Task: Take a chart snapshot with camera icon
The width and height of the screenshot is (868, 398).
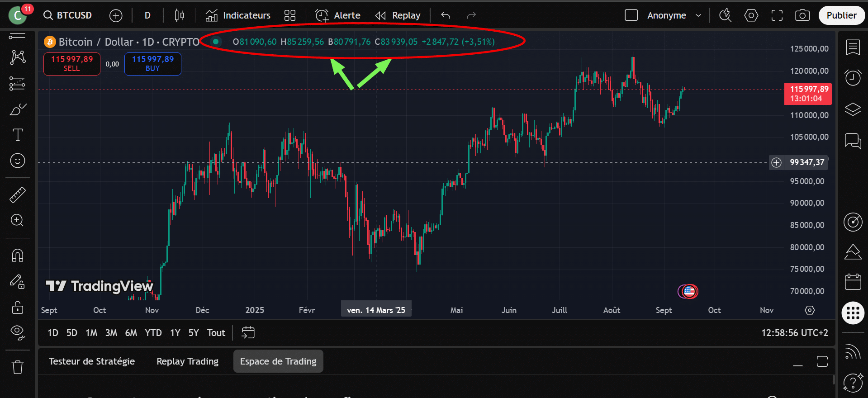Action: click(x=802, y=15)
